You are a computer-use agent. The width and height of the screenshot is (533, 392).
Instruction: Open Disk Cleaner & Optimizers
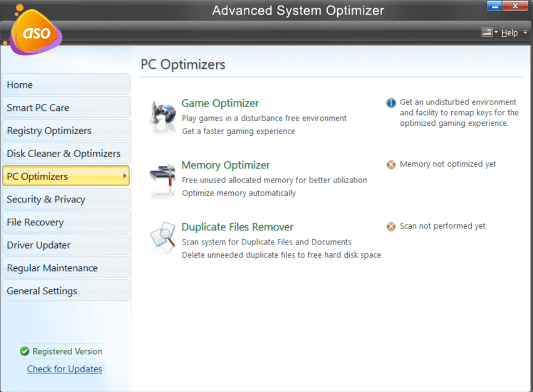click(x=66, y=153)
